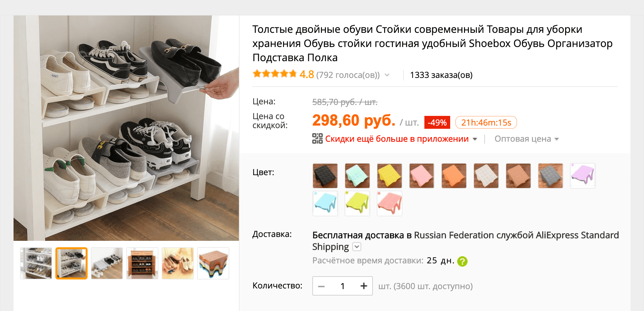Decrease quantity with the minus button
Image resolution: width=644 pixels, height=311 pixels.
pyautogui.click(x=321, y=286)
